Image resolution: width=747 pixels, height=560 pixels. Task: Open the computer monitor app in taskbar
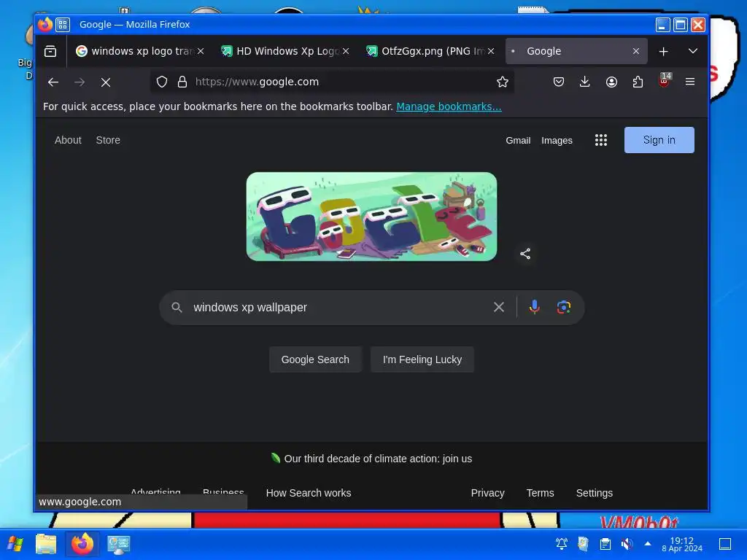(119, 544)
